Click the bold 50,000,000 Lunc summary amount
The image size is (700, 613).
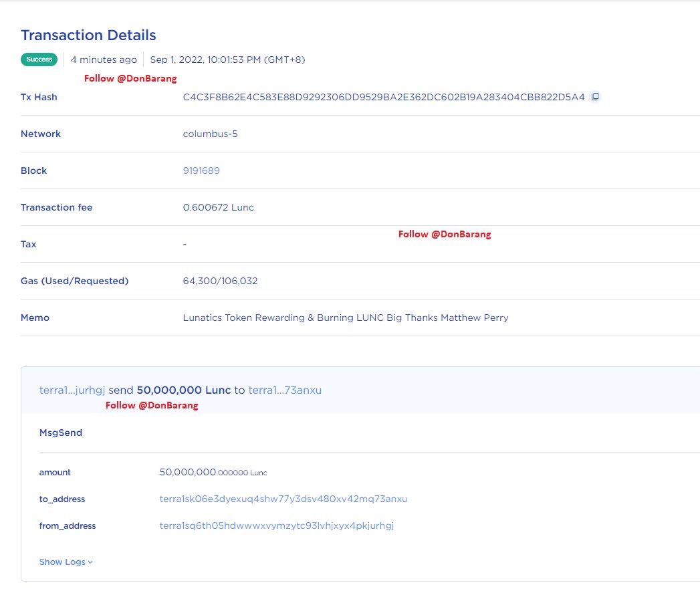[183, 390]
